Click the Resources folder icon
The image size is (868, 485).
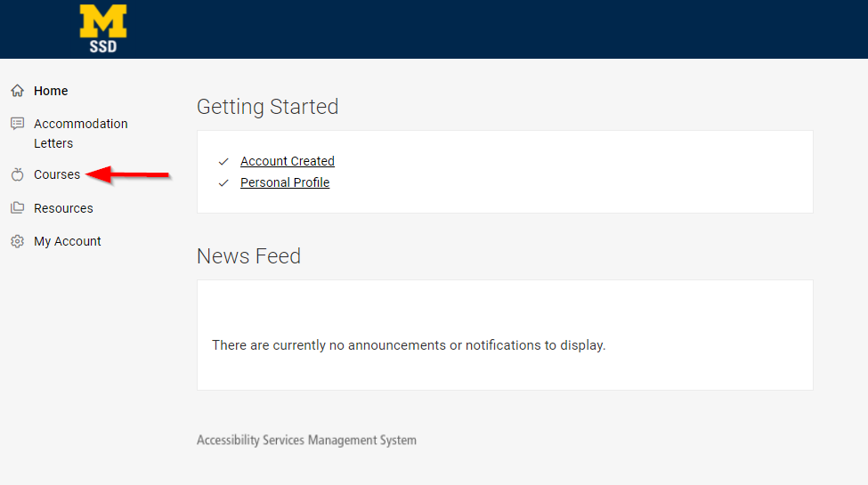[x=17, y=208]
